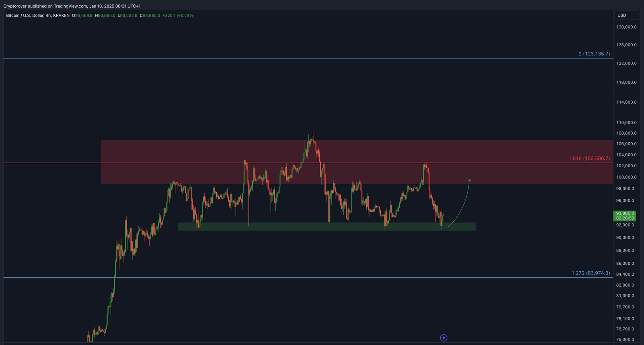Click the 75,300.0 price axis label

[625, 339]
